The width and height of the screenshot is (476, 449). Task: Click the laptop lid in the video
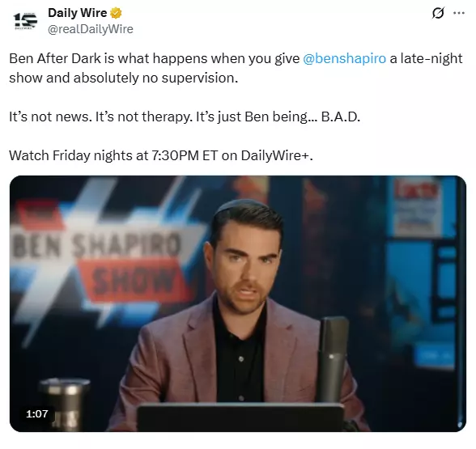(240, 417)
